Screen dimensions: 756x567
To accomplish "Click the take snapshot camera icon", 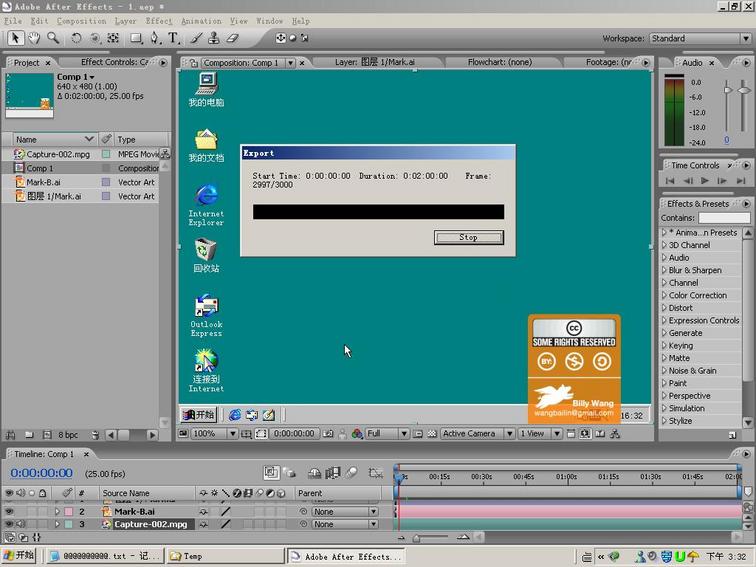I will point(328,434).
